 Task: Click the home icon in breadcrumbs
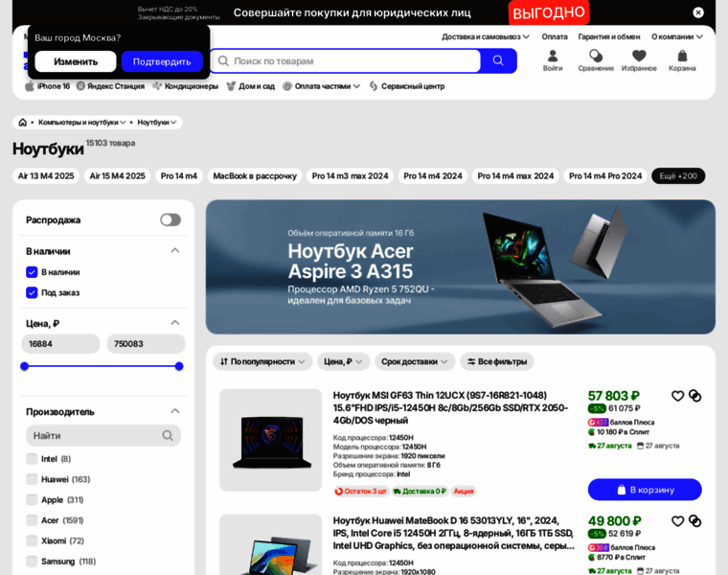pyautogui.click(x=22, y=122)
